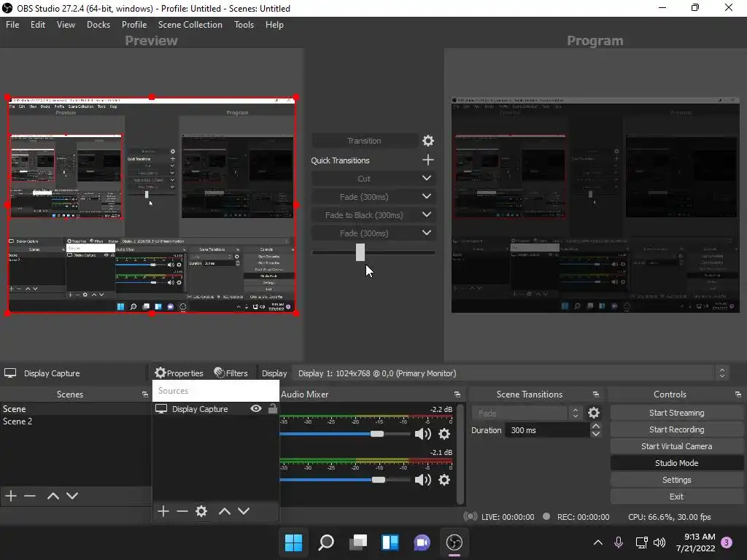Click OBS Studio taskbar icon

(454, 542)
